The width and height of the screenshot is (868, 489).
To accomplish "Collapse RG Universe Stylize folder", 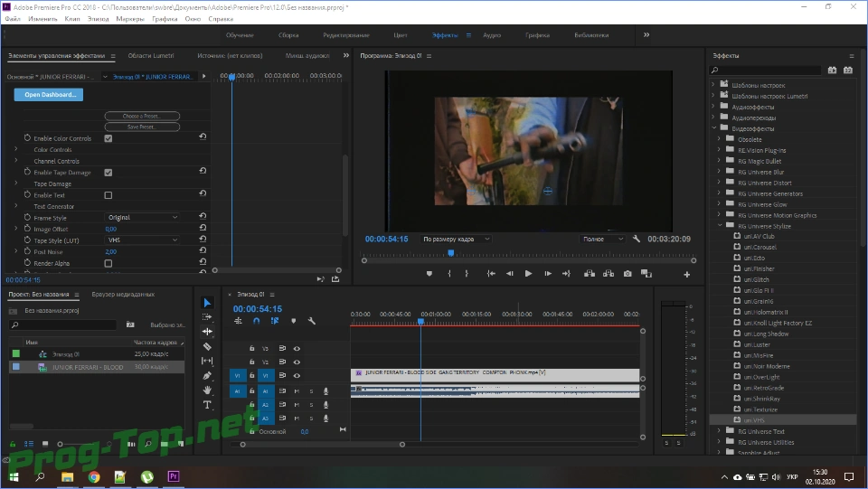I will point(720,226).
